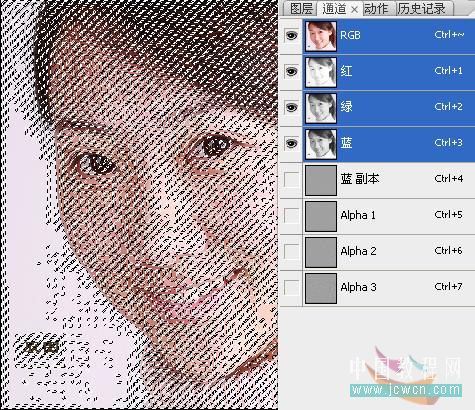The width and height of the screenshot is (475, 410).
Task: Click the 蓝 副本 channel thumbnail
Action: coord(321,180)
